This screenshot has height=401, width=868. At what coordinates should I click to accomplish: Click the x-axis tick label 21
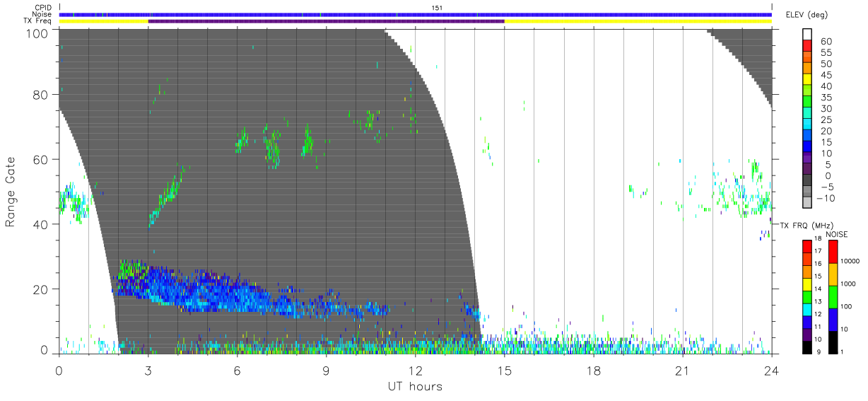click(x=682, y=370)
